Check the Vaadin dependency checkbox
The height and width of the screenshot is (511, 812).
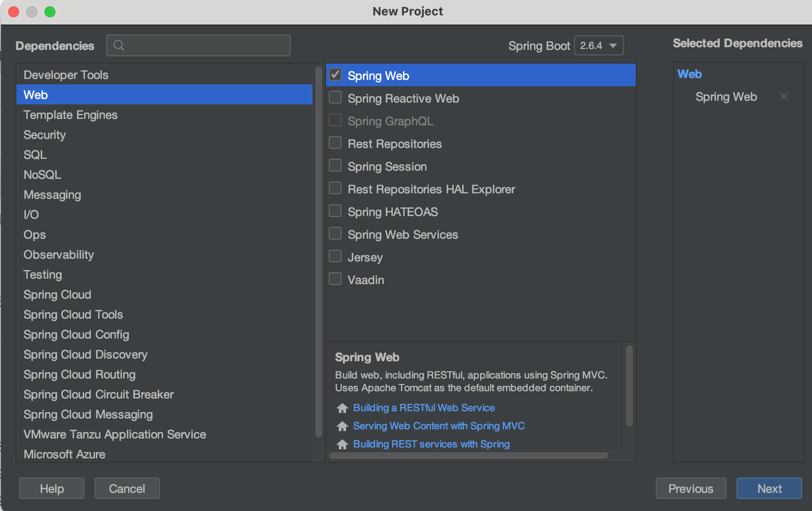335,279
